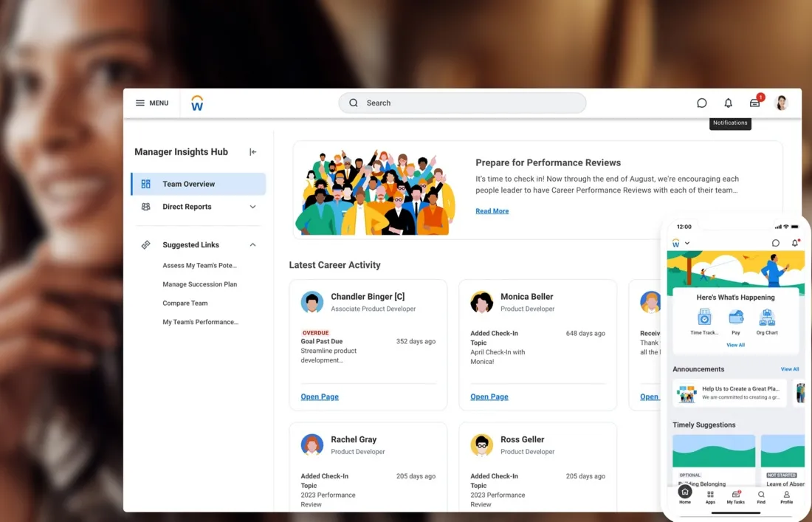Tap the Time Tracking icon on phone
Screen dimensions: 812x522
click(x=704, y=317)
